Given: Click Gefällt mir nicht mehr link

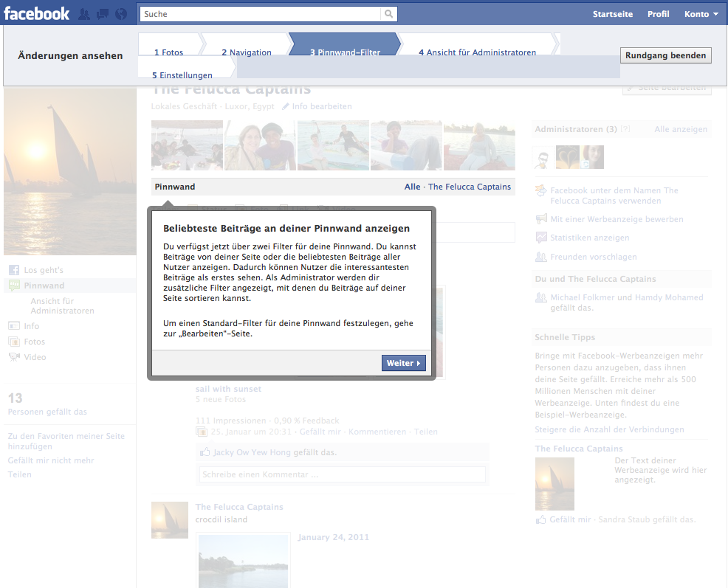Looking at the screenshot, I should [x=51, y=460].
